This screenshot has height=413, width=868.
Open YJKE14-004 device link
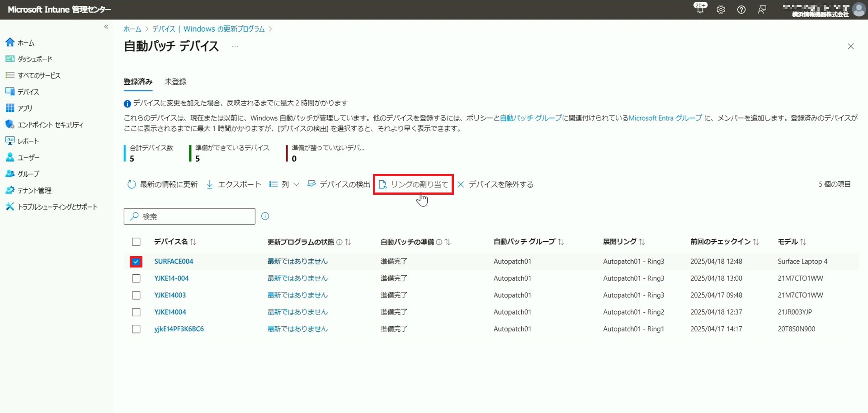[x=171, y=278]
